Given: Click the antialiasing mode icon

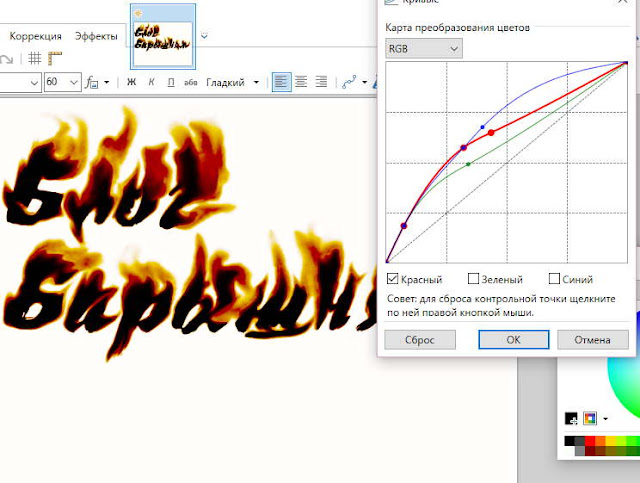Looking at the screenshot, I should coord(349,82).
